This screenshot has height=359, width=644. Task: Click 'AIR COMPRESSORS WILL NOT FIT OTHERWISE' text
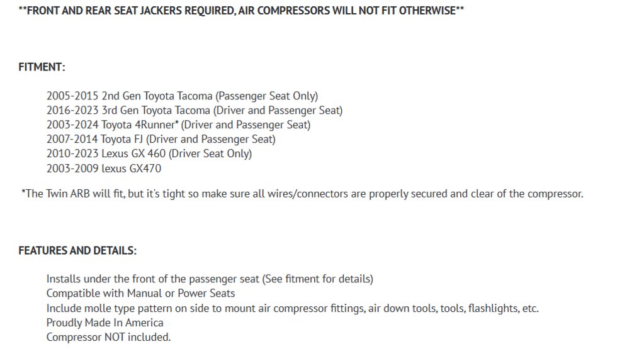(x=347, y=11)
